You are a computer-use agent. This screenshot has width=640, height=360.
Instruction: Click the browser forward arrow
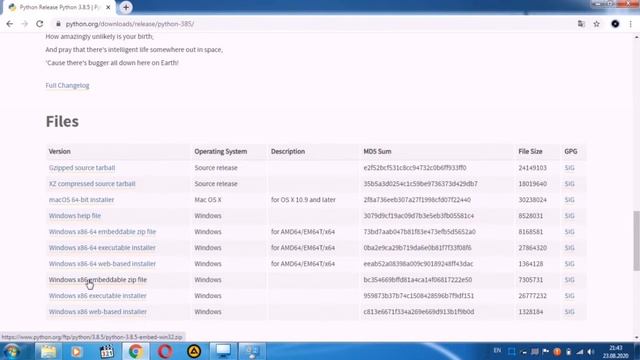click(x=24, y=24)
